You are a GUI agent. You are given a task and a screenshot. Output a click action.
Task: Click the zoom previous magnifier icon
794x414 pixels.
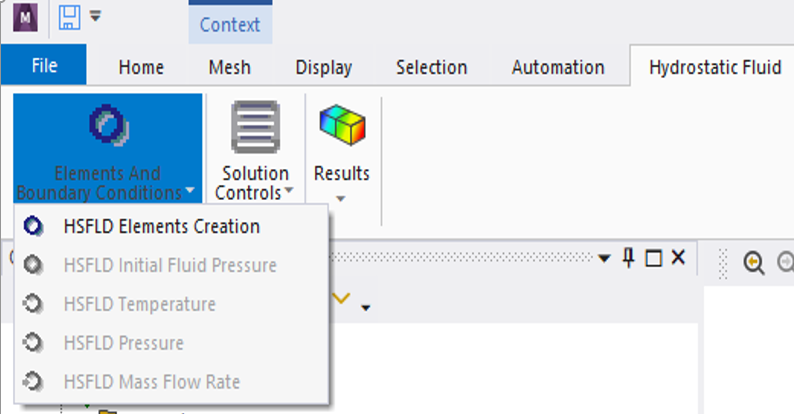[753, 263]
